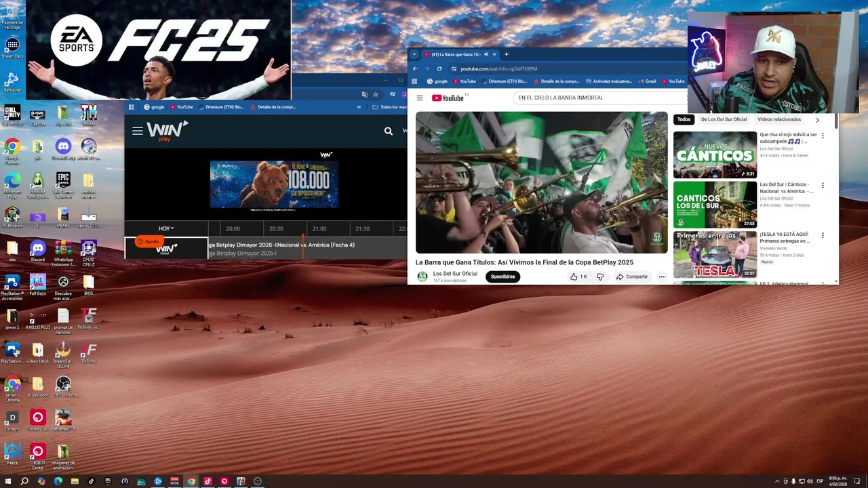868x488 pixels.
Task: Bookmark the WIN Play page with star
Action: click(x=375, y=94)
